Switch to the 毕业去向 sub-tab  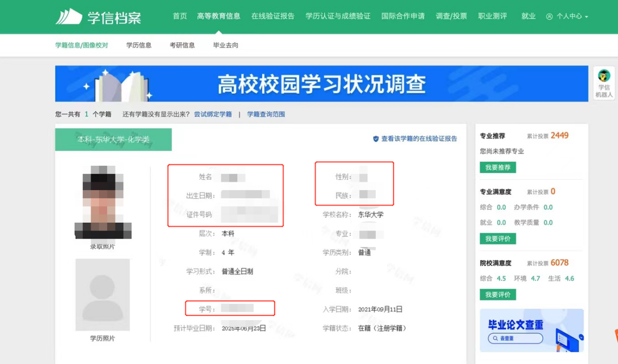click(x=226, y=45)
